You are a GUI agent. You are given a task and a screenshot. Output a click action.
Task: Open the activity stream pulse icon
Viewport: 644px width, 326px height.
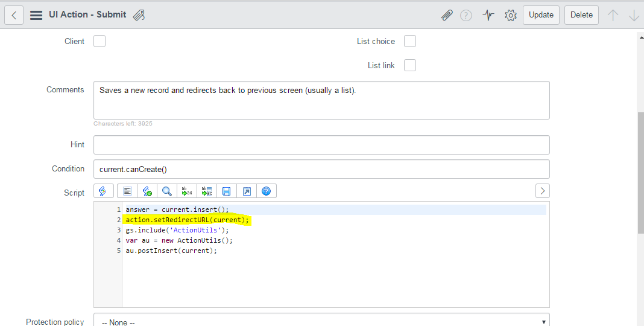(x=488, y=15)
